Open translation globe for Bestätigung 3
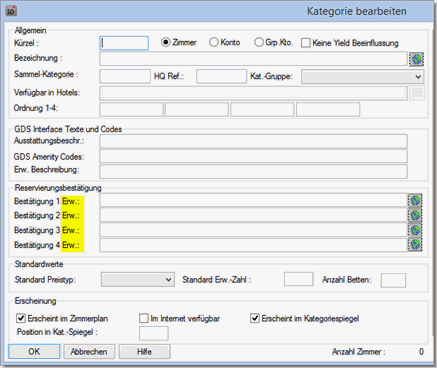The image size is (437, 368). click(415, 230)
